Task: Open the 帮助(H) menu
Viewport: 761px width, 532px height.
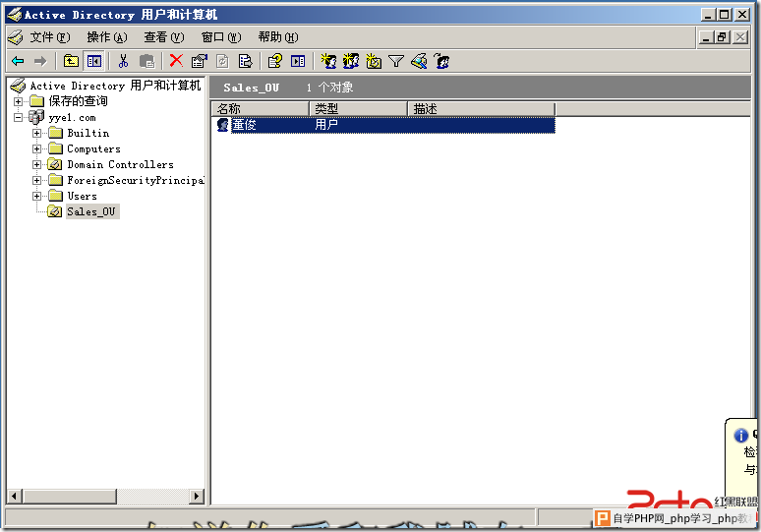Action: (278, 37)
